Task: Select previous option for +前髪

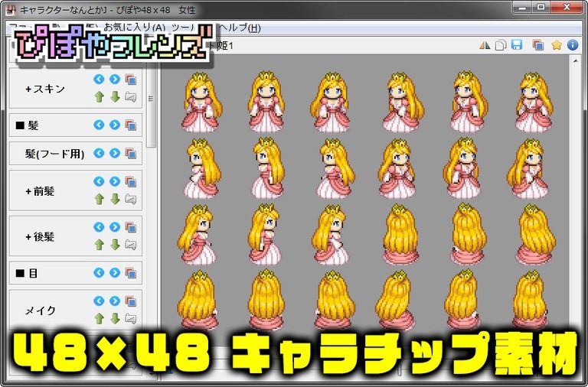Action: (99, 182)
